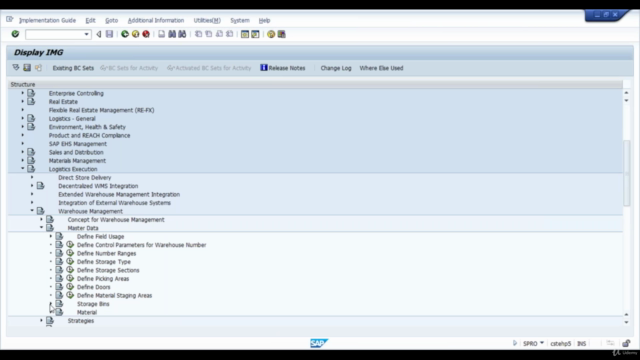Execute Define Picking Areas activity clock icon

(x=70, y=278)
